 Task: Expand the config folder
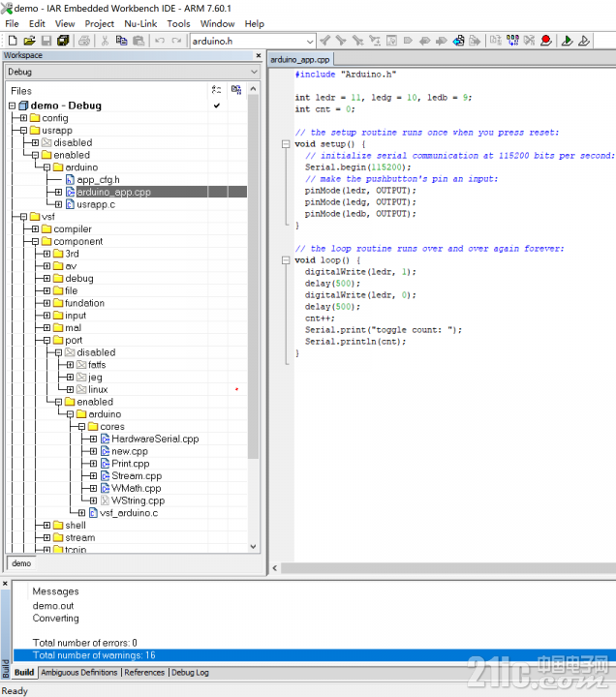23,118
